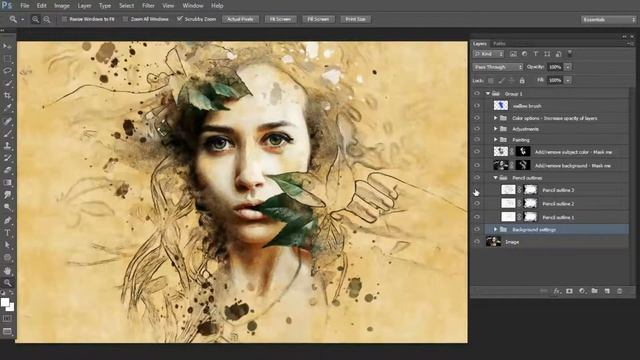Open the Essentials workspace dropdown

click(x=608, y=19)
